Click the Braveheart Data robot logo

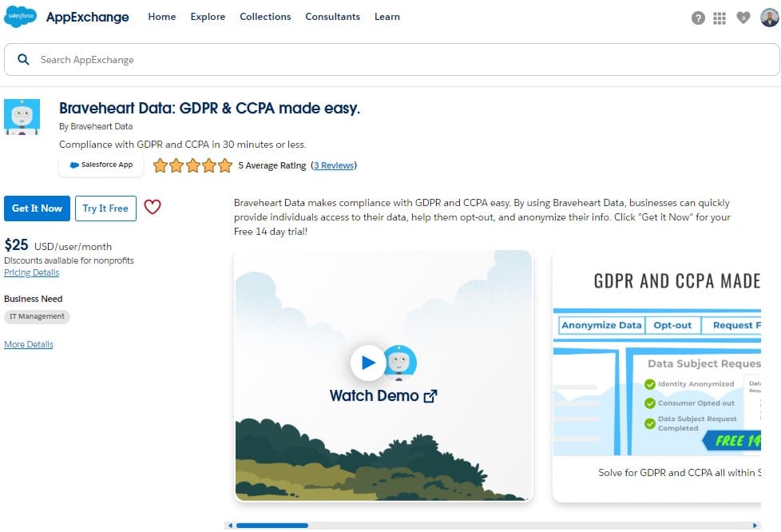click(x=22, y=117)
